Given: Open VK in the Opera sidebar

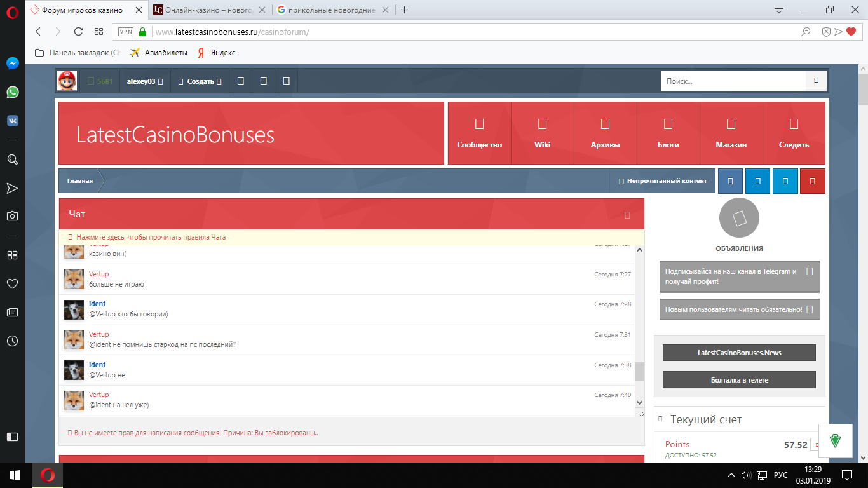Looking at the screenshot, I should pyautogui.click(x=12, y=121).
